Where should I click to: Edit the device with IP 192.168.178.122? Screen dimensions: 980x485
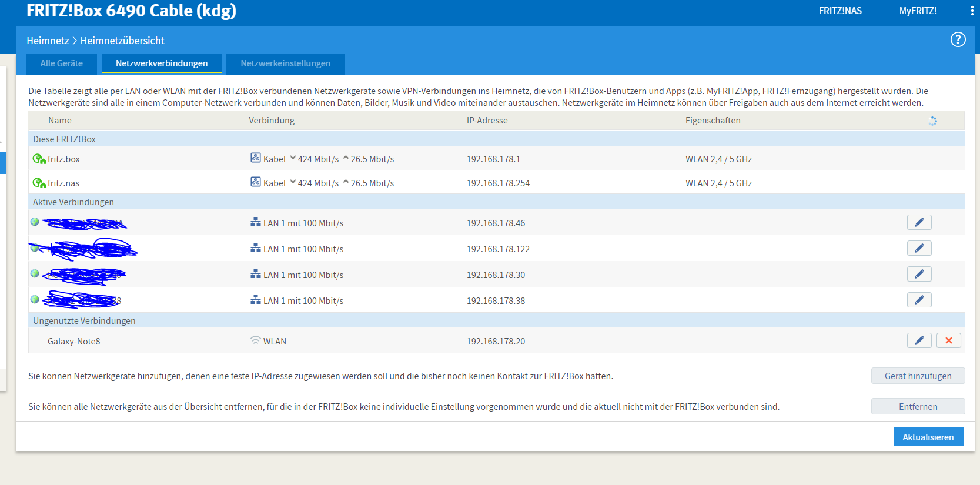(x=919, y=248)
